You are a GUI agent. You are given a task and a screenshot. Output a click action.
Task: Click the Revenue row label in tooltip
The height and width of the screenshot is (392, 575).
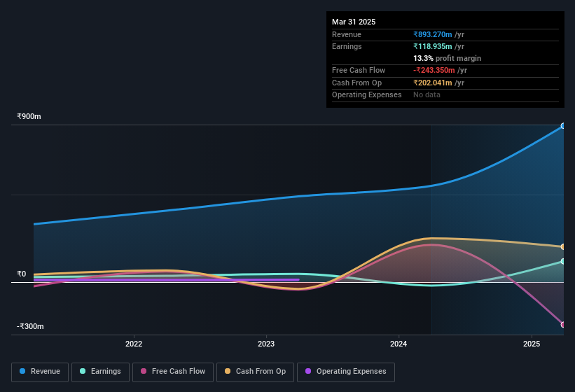pos(347,34)
